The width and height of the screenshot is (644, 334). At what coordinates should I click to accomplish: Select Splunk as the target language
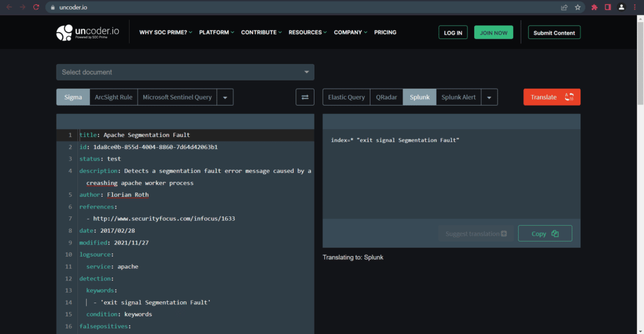(419, 97)
